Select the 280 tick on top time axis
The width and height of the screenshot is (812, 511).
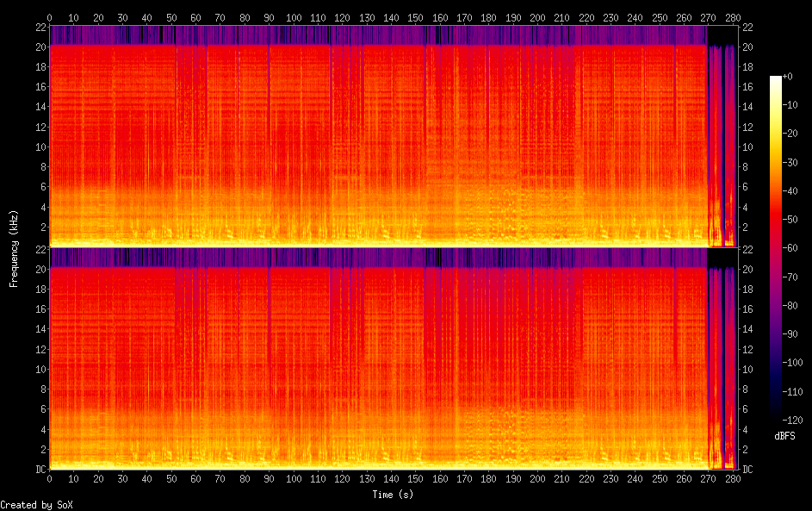733,16
